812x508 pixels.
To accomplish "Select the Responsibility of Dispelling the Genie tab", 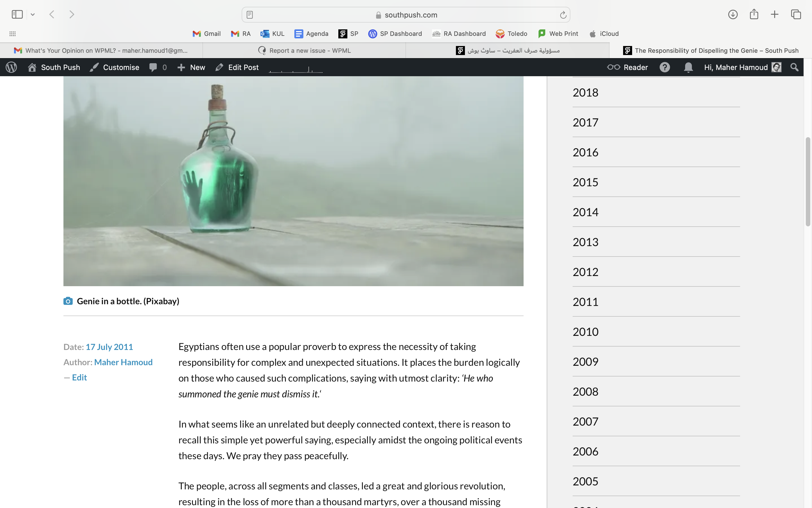I will point(710,51).
